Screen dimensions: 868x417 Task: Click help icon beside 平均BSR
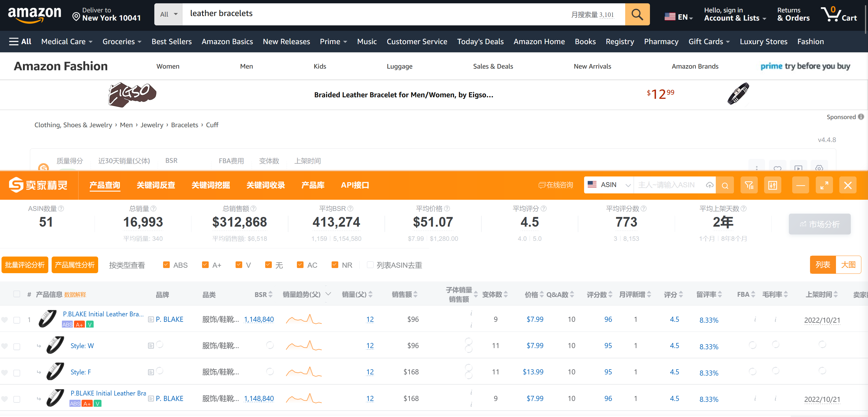click(350, 209)
